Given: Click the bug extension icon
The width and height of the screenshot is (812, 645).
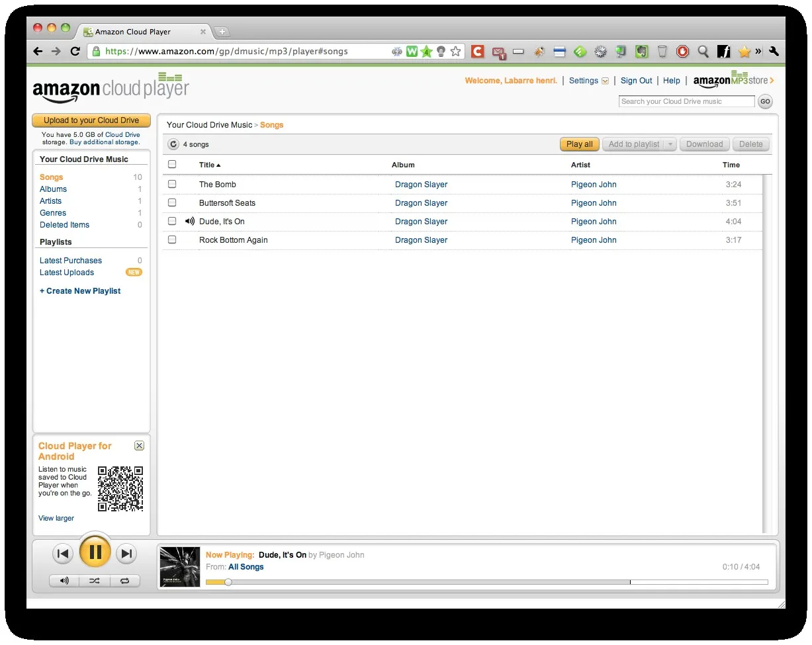Looking at the screenshot, I should (539, 51).
